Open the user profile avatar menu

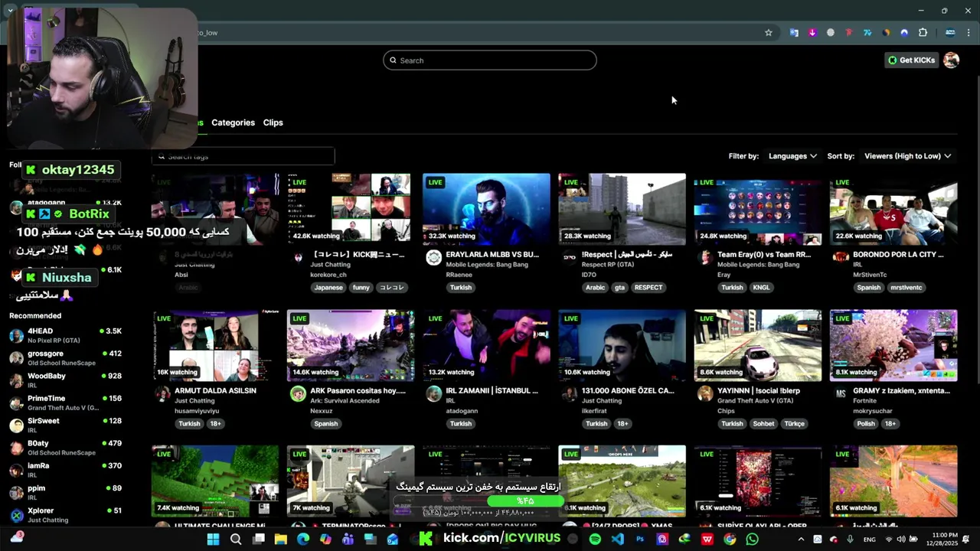click(951, 60)
